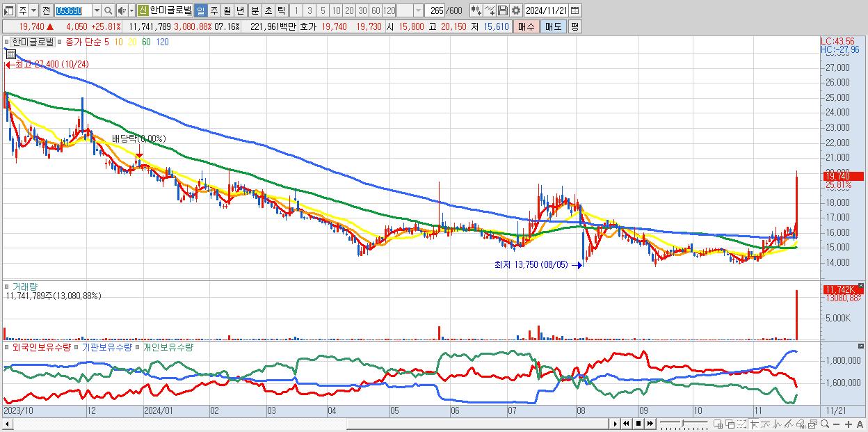Toggle the 기관보유수량 legend checkbox
Image resolution: width=868 pixels, height=432 pixels.
pos(77,346)
